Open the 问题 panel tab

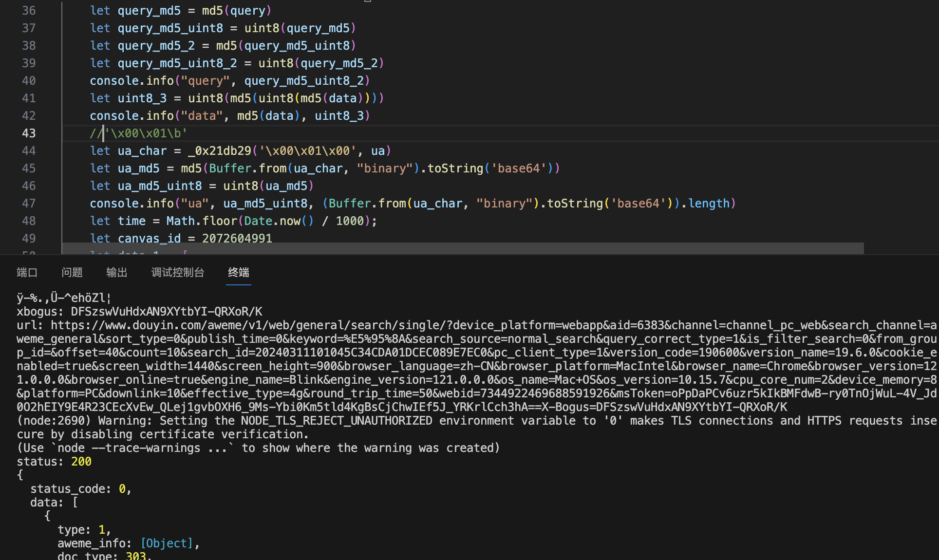click(x=72, y=273)
